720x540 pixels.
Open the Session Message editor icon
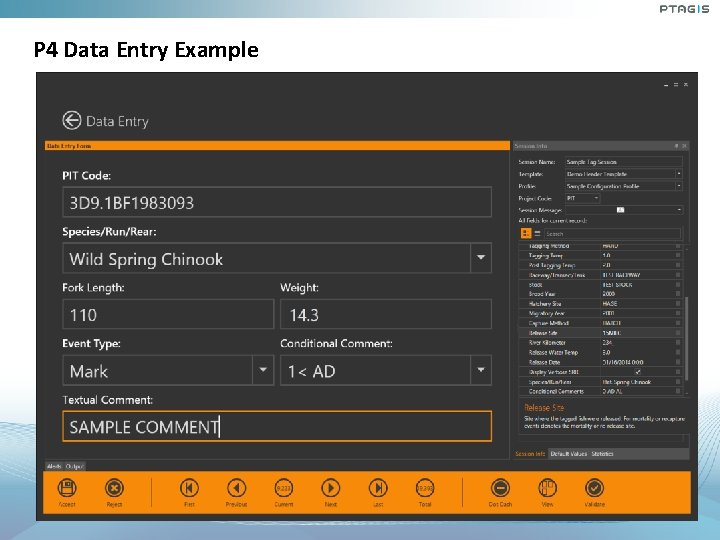click(620, 210)
